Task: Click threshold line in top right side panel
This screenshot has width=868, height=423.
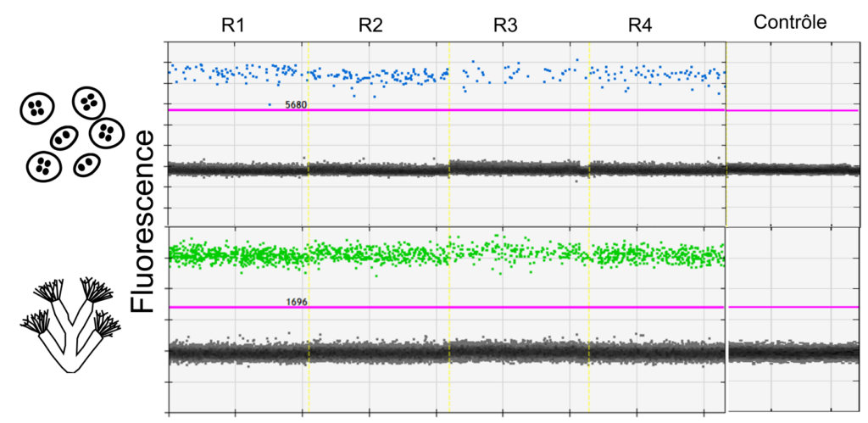Action: [793, 110]
